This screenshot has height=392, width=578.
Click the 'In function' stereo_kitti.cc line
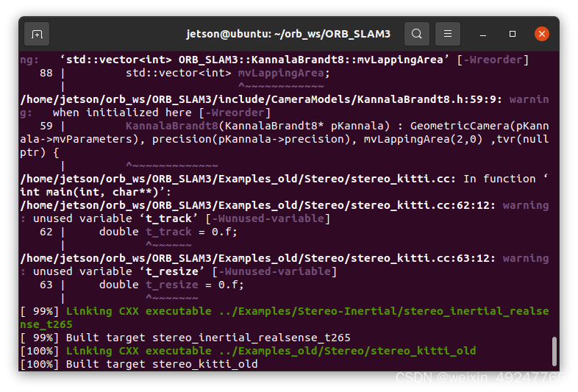(285, 179)
